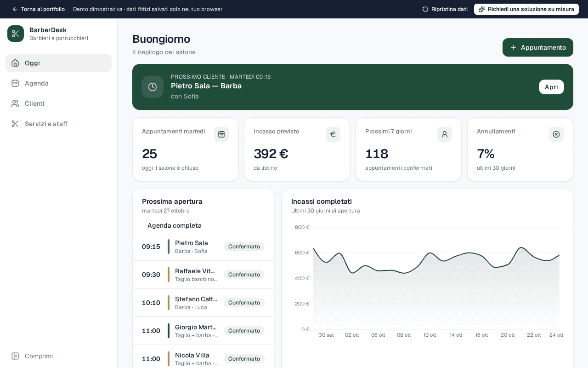Click the panel collapse icon beside Comprimi
The image size is (588, 368).
15,356
